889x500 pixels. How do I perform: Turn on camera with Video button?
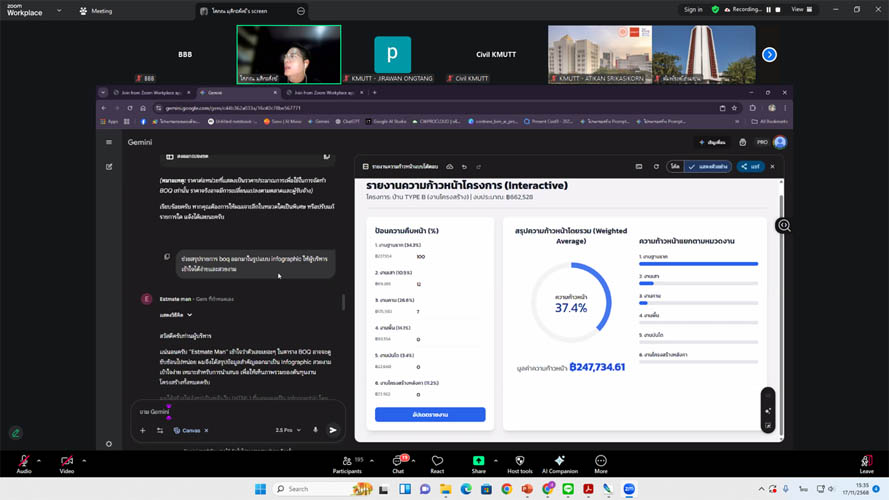click(x=66, y=462)
